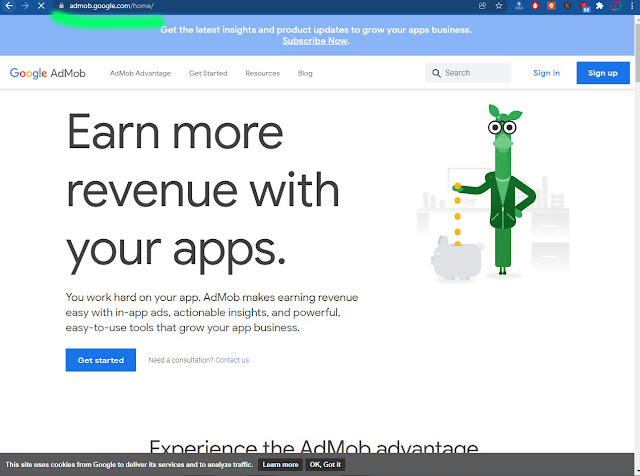The width and height of the screenshot is (640, 476).
Task: Click inside the Search field
Action: tap(468, 73)
